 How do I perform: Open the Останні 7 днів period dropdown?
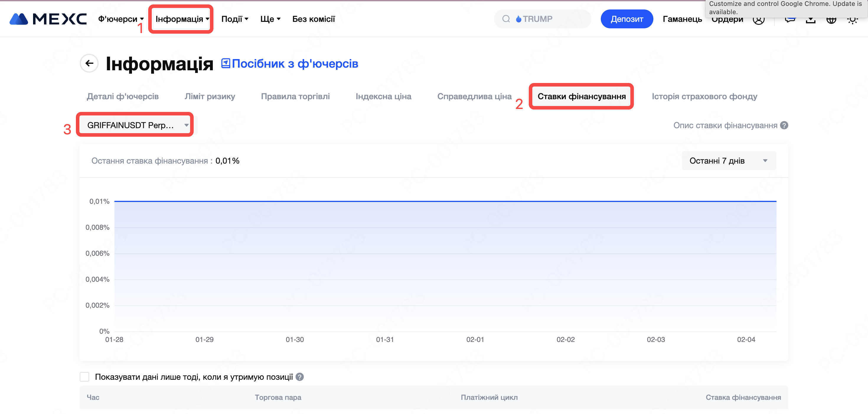click(x=729, y=161)
